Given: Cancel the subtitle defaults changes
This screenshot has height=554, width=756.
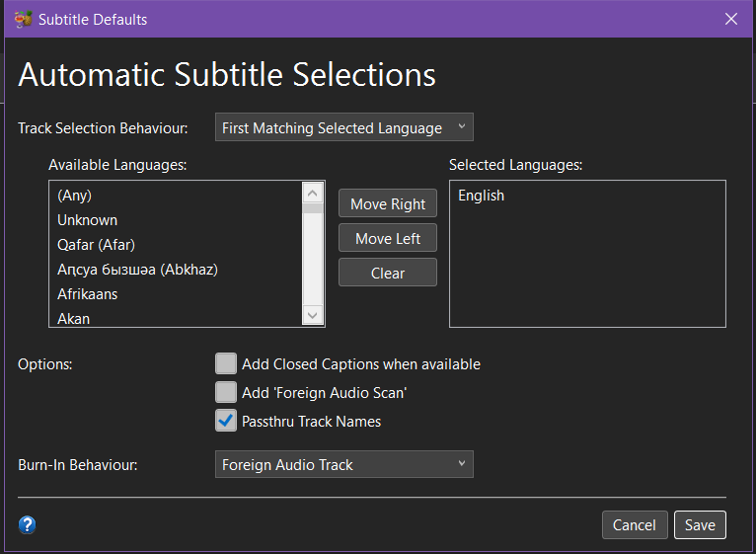Looking at the screenshot, I should tap(635, 524).
